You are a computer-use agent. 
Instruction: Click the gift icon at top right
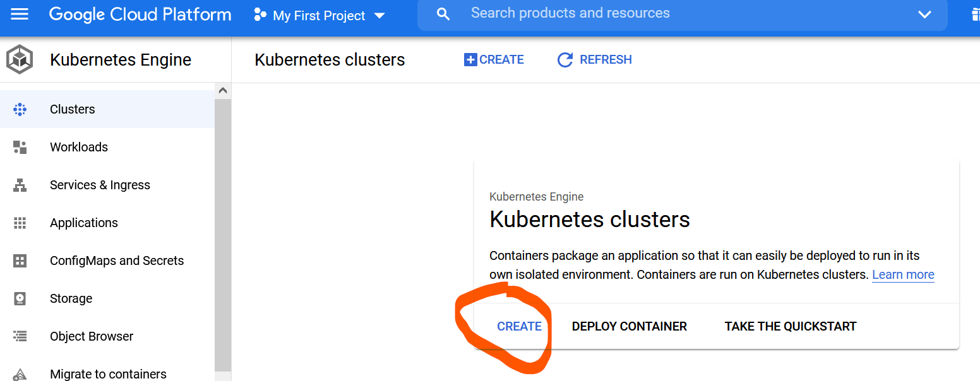[x=975, y=14]
